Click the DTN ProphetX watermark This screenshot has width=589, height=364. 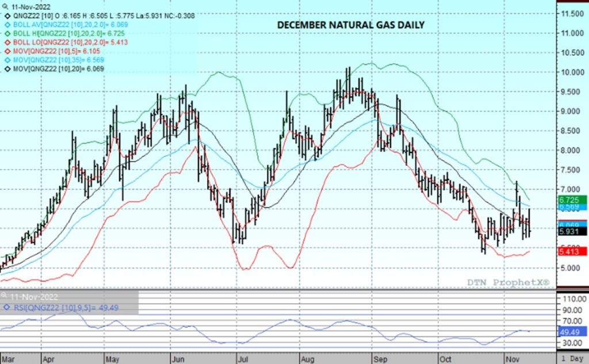click(507, 282)
